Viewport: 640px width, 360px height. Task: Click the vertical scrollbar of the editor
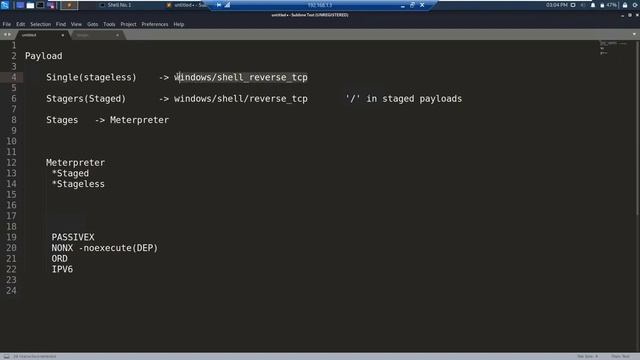637,127
